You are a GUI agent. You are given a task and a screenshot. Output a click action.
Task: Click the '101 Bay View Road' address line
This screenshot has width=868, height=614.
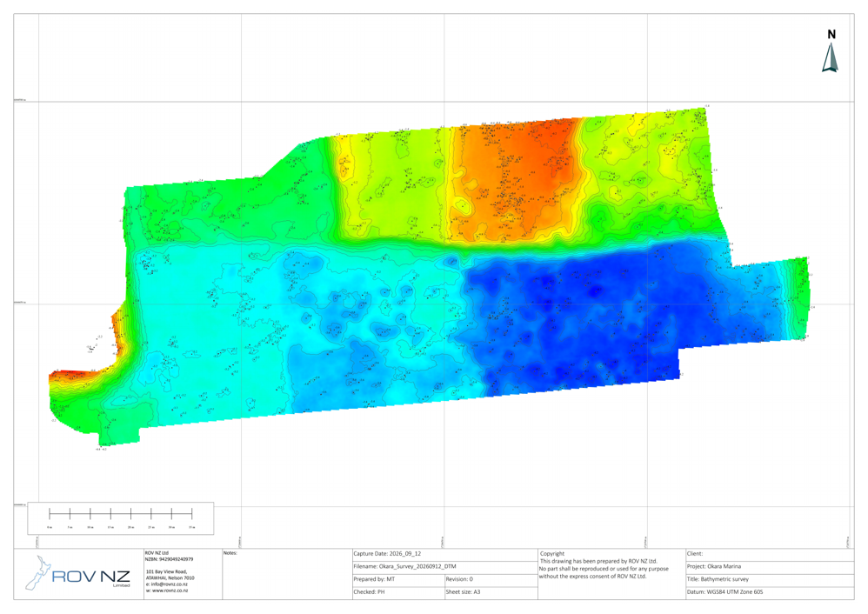(x=166, y=572)
